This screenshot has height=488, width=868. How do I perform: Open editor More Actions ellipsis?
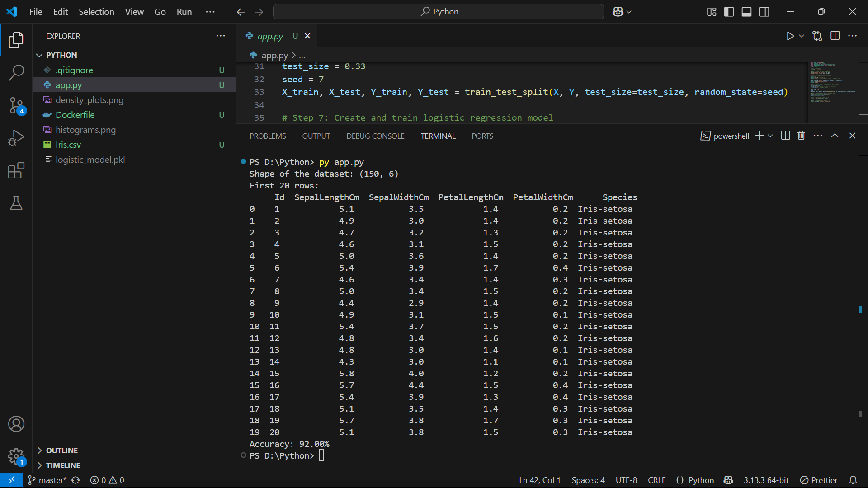853,36
